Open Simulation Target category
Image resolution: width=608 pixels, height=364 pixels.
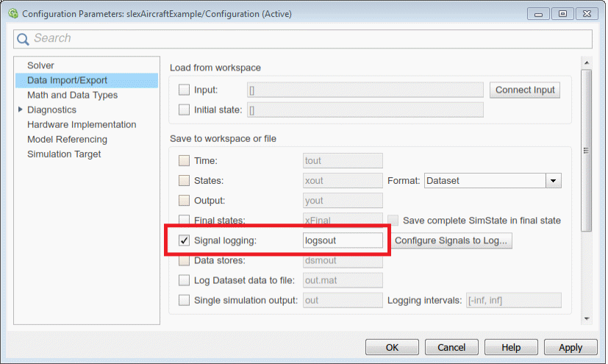click(x=64, y=154)
